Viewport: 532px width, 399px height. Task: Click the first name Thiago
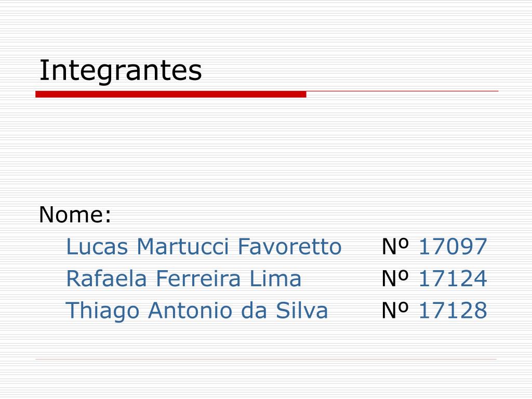tap(102, 311)
